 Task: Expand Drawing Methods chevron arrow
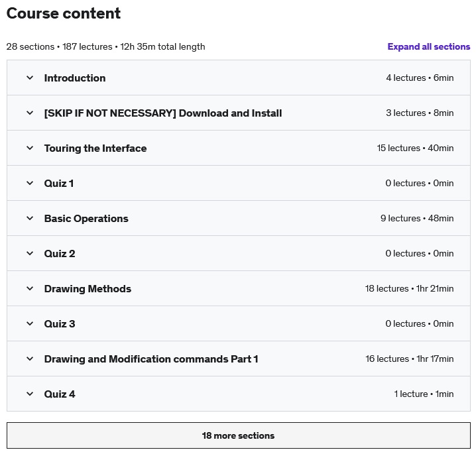(x=30, y=288)
